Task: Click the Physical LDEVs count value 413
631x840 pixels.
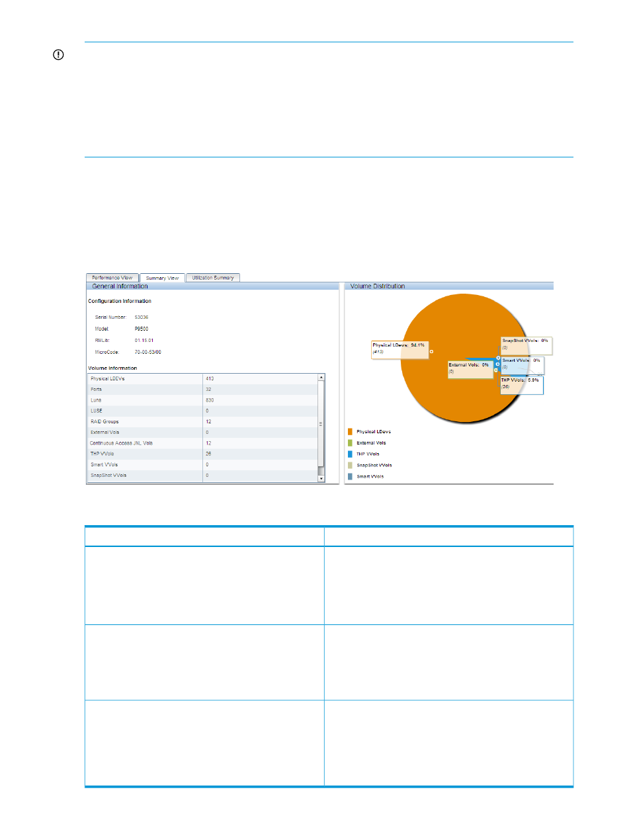Action: [x=210, y=379]
